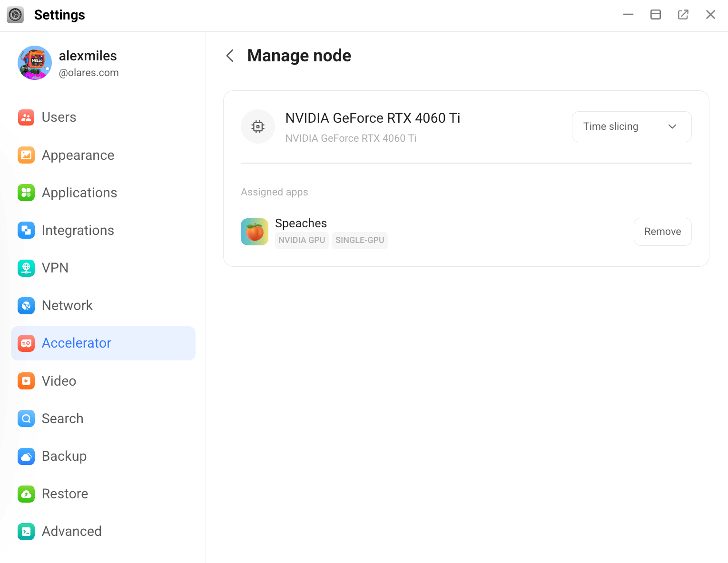Click the Video play icon

(26, 381)
